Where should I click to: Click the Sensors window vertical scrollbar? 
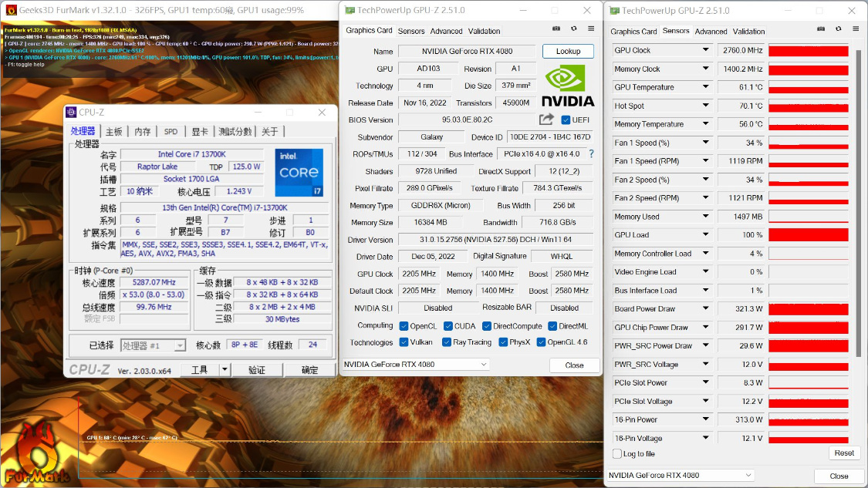[x=859, y=202]
